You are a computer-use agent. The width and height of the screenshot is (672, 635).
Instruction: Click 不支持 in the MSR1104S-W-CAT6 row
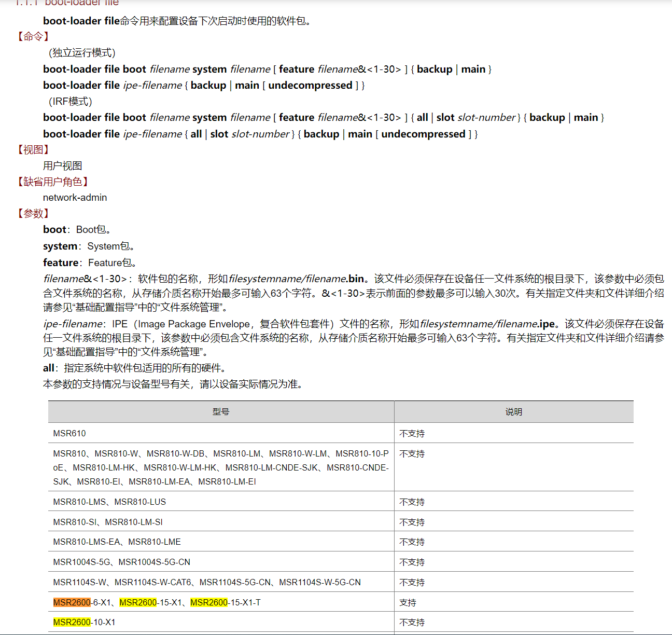point(412,582)
